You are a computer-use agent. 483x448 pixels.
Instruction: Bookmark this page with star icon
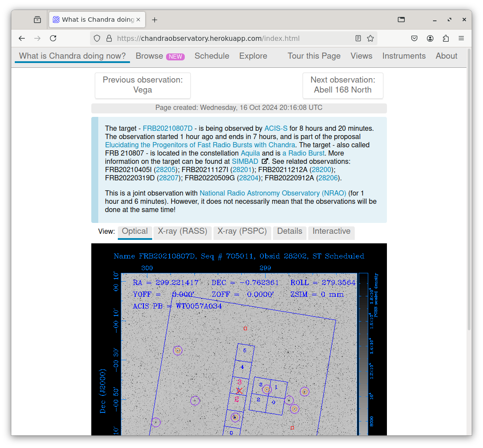click(x=370, y=39)
